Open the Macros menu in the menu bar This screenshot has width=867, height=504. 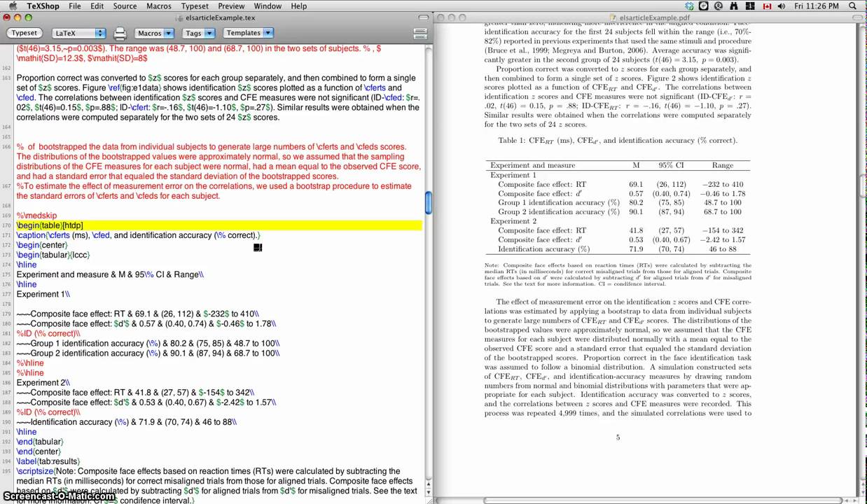(158, 6)
